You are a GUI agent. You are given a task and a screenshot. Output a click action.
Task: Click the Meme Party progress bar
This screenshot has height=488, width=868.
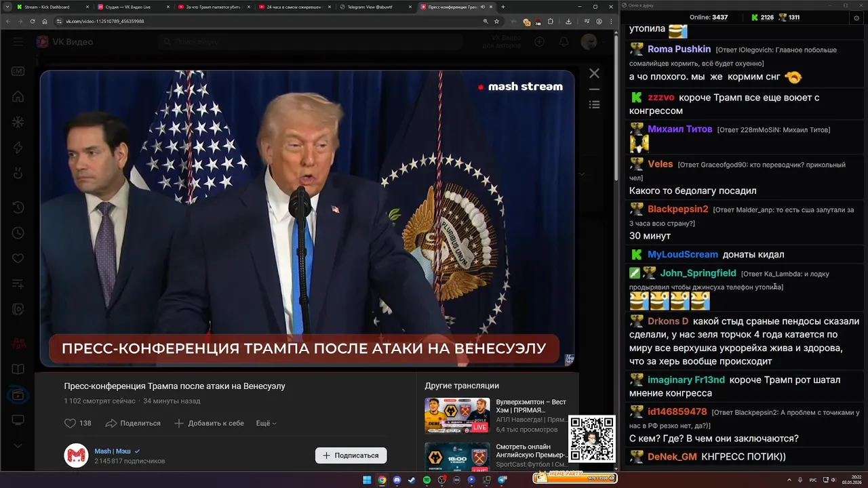point(575,477)
